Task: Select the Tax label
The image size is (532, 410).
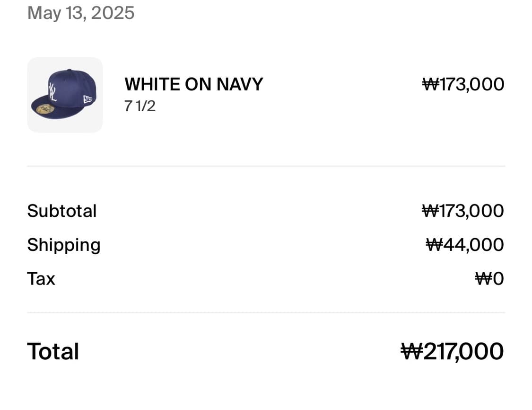Action: point(41,279)
